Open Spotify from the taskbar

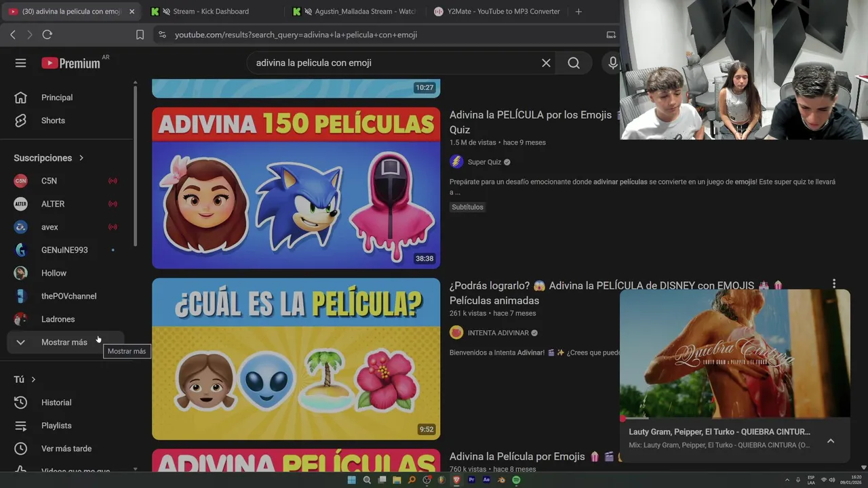(516, 480)
